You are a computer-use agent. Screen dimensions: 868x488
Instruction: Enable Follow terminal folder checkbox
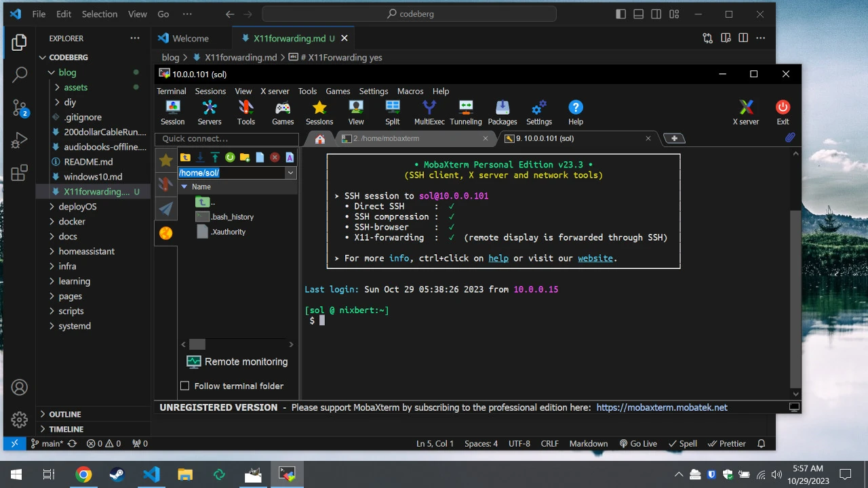184,386
